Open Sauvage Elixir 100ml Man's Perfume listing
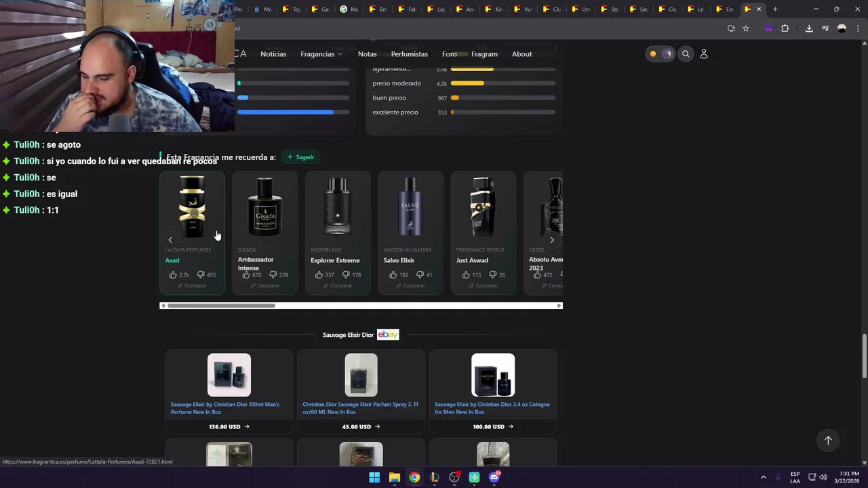Screen dimensions: 868x488 coord(225,408)
